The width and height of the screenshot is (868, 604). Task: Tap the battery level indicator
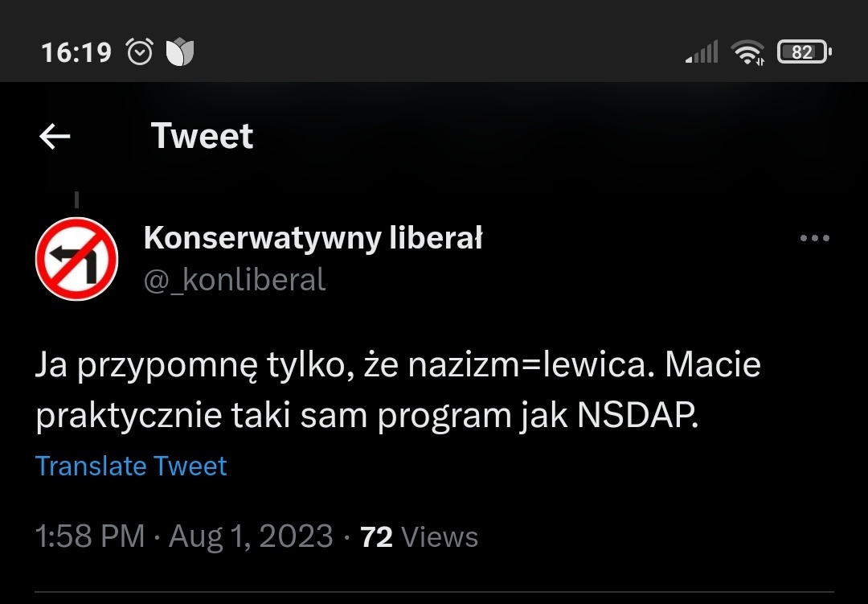click(803, 53)
